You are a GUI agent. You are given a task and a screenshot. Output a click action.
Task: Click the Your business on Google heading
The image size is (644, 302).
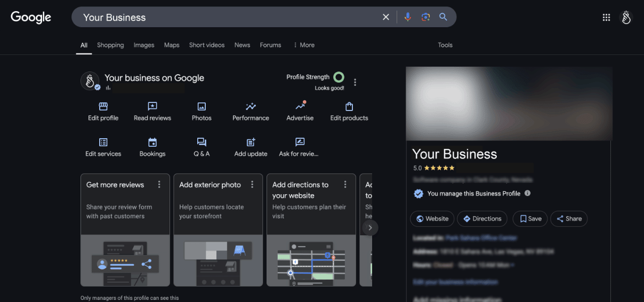click(154, 78)
